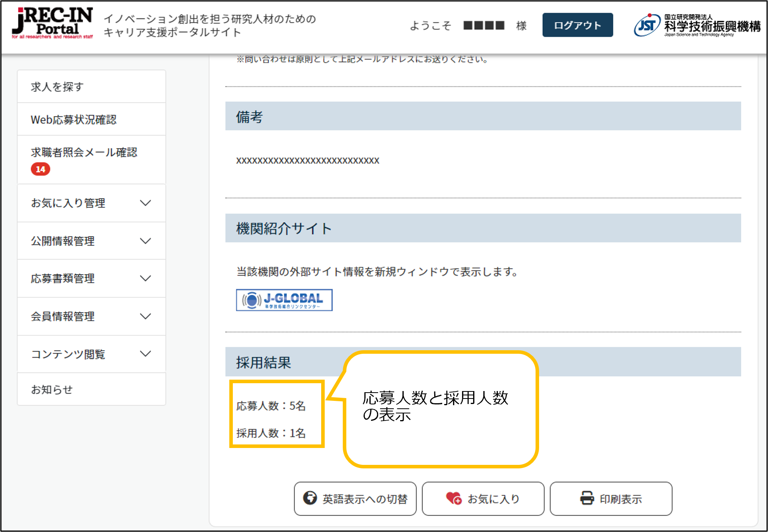Open the JREC-IN Portal logo home link

click(x=52, y=23)
